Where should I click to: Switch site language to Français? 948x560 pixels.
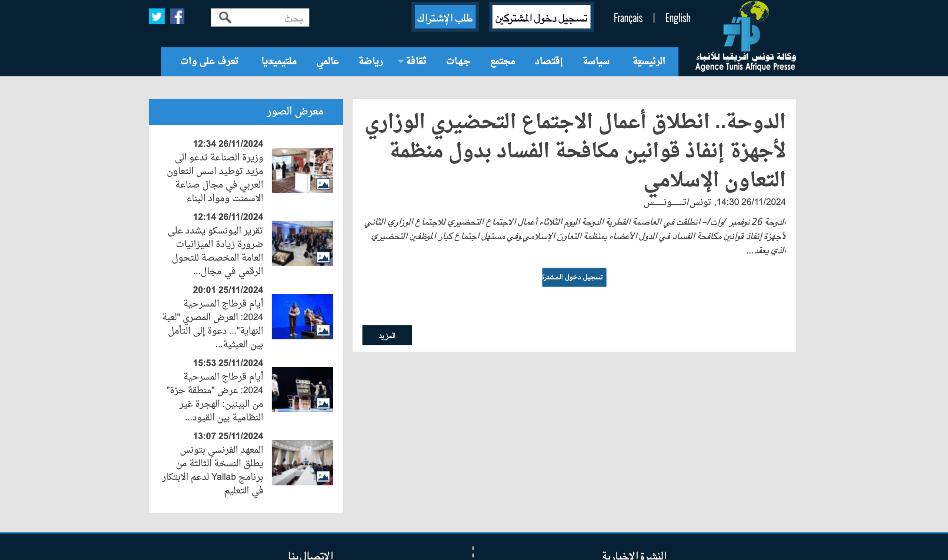(x=628, y=18)
